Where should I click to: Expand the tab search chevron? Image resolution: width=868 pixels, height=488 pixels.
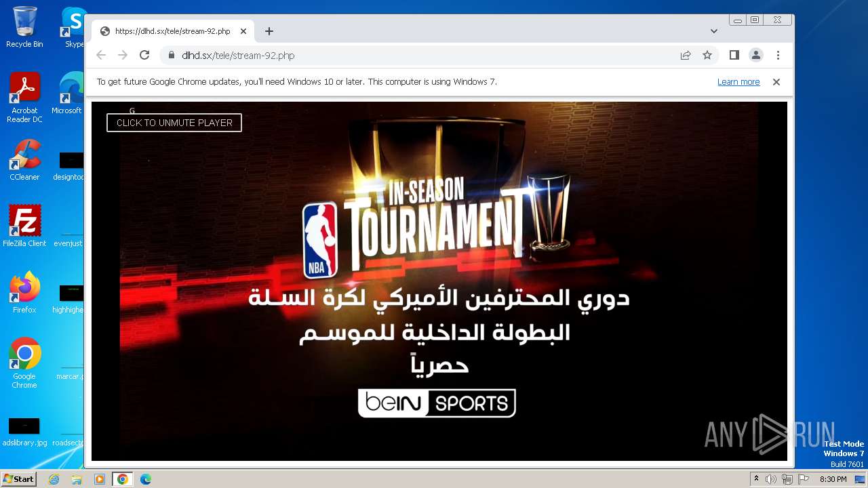[x=714, y=31]
